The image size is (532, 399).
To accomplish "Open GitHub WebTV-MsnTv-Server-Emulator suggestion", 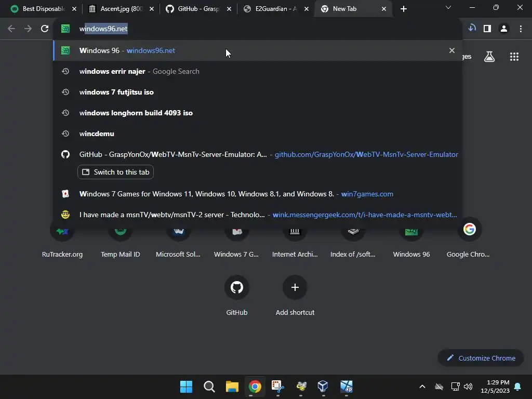I will click(258, 154).
